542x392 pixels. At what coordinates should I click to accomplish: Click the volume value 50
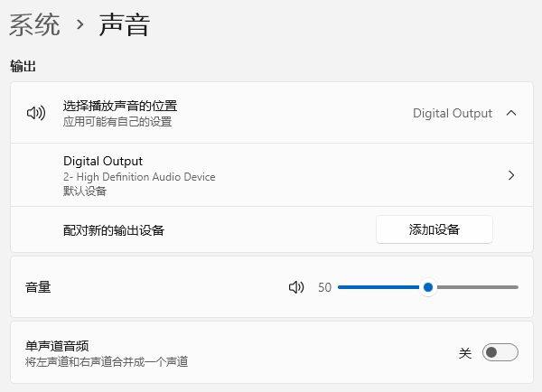[325, 287]
